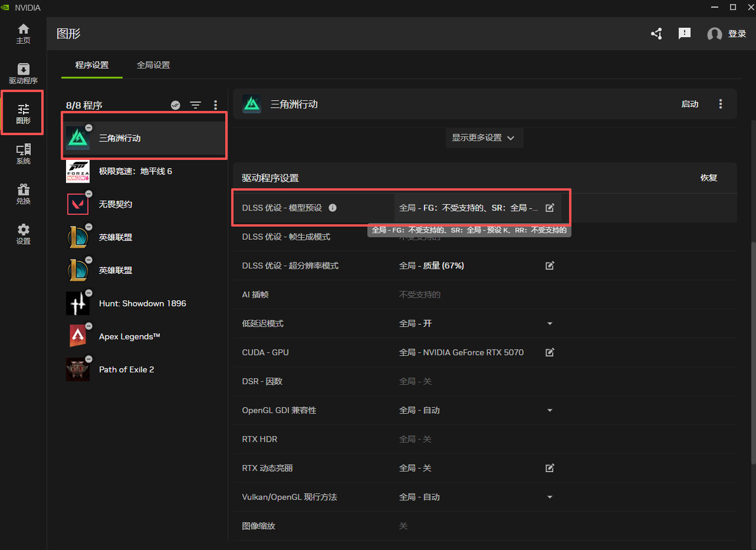Switch to the 全局设置 tab
Screen dimensions: 756x550
(153, 65)
